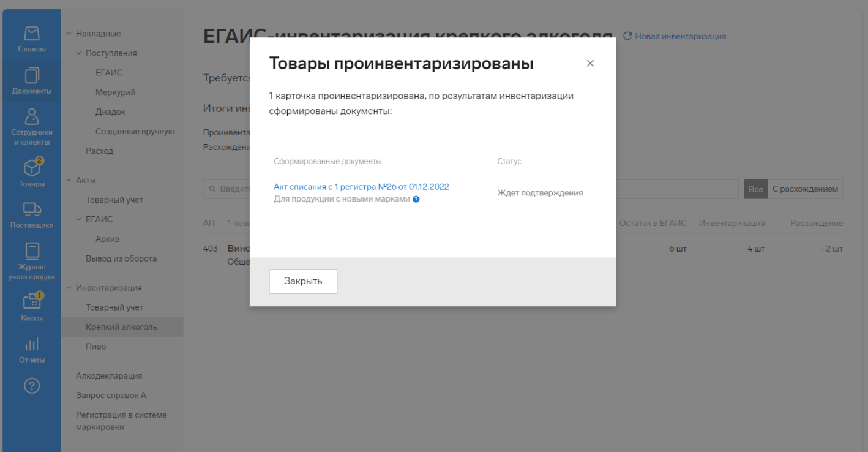Viewport: 868px width, 452px height.
Task: Open Акт списания с 1 регистра №26 link
Action: (x=361, y=187)
